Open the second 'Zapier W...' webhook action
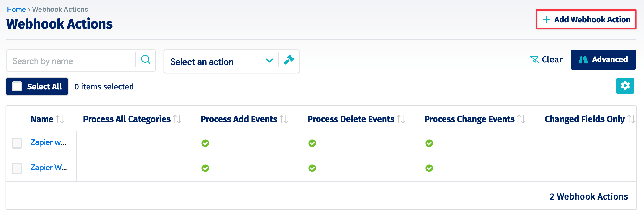644x217 pixels. coord(49,168)
